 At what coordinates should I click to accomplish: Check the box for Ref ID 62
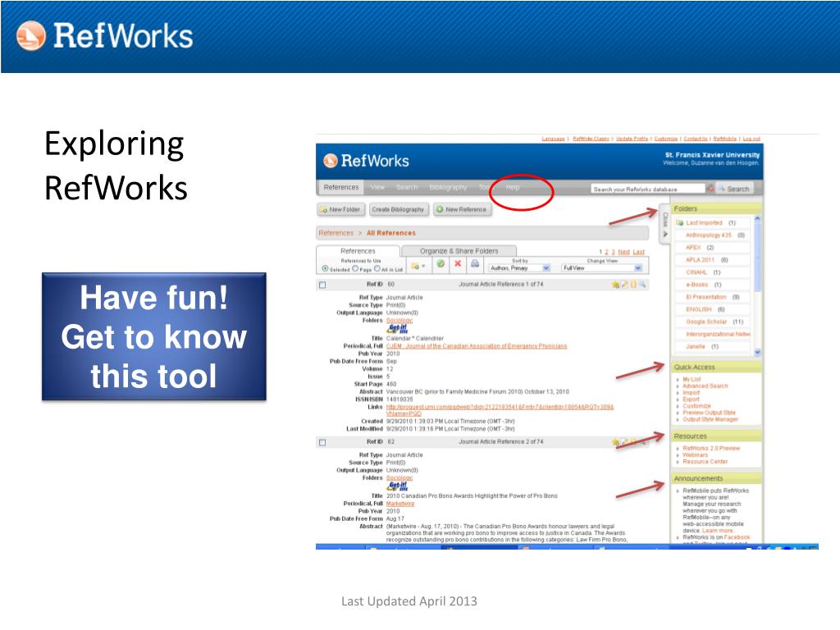322,442
